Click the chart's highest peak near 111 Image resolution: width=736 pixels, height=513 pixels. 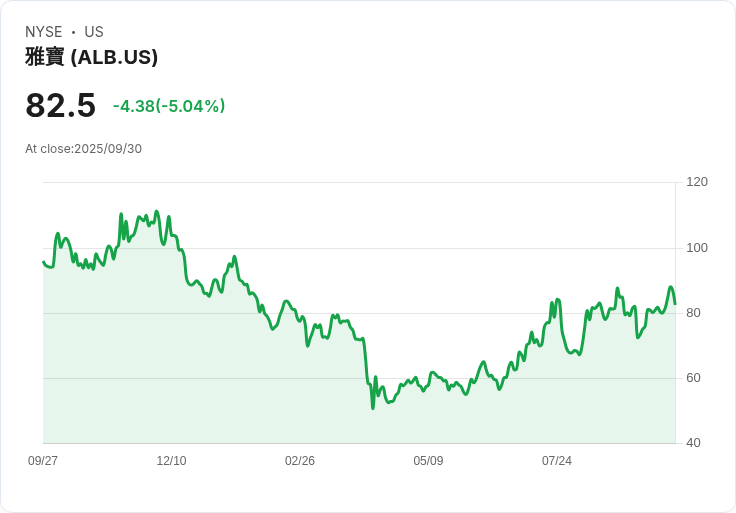pyautogui.click(x=157, y=211)
